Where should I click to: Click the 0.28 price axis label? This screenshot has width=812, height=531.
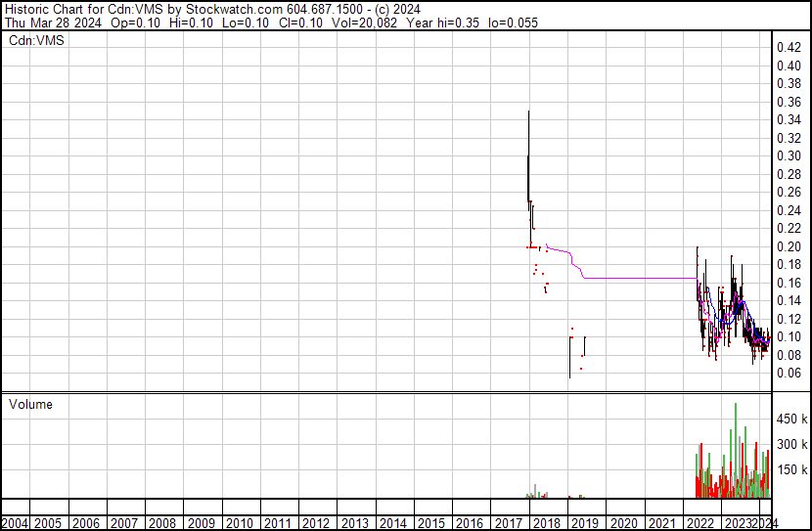pyautogui.click(x=789, y=174)
